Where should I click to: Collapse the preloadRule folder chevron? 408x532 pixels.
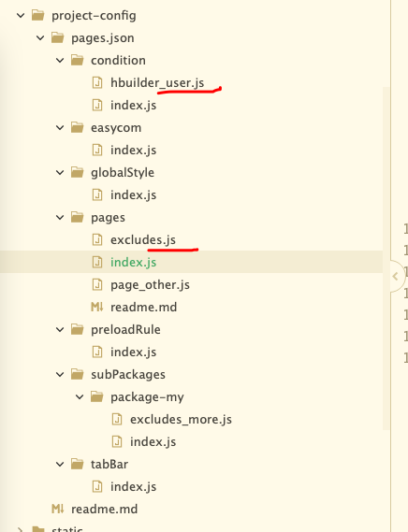point(60,329)
